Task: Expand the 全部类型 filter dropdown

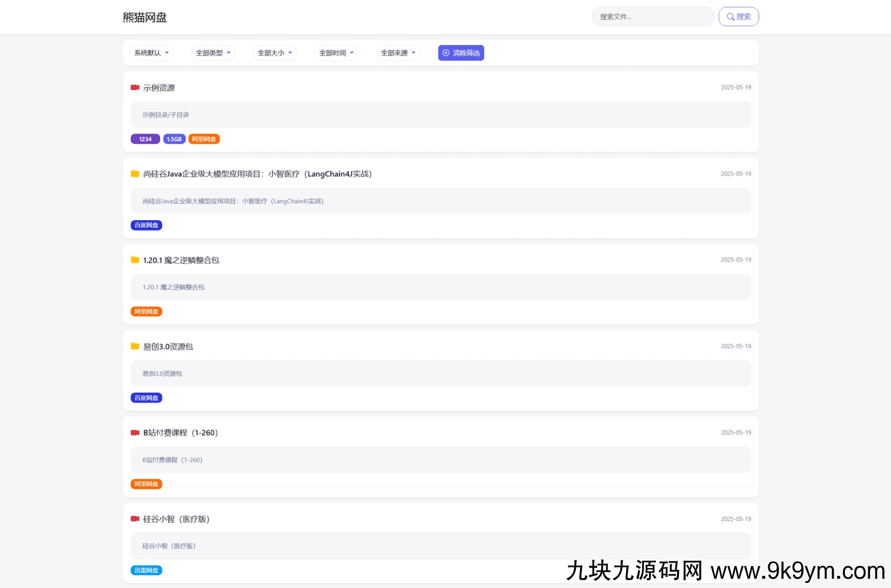Action: coord(213,53)
